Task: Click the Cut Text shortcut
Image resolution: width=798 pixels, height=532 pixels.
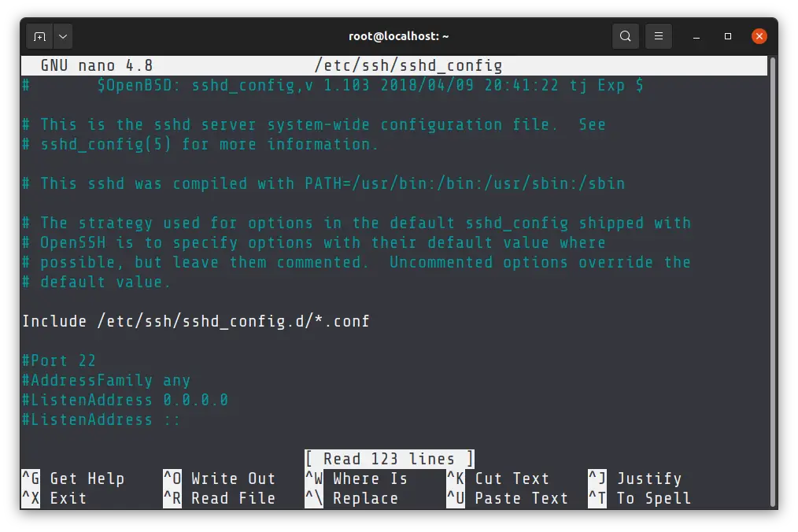Action: pyautogui.click(x=512, y=478)
